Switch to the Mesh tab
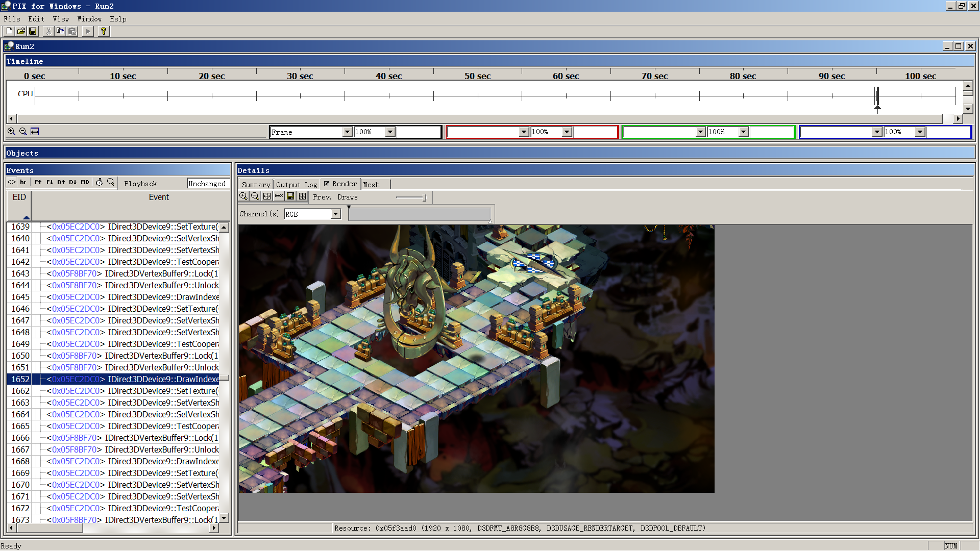Screen dimensions: 980x551 tap(371, 185)
